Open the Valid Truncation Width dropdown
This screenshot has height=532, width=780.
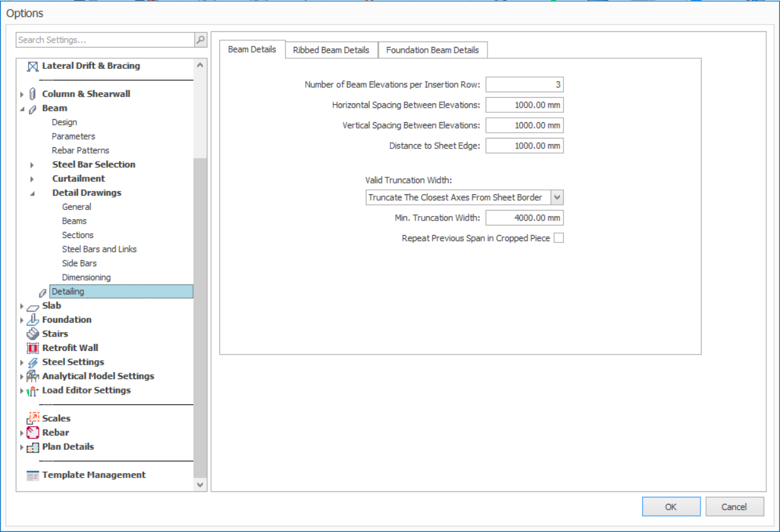click(557, 197)
